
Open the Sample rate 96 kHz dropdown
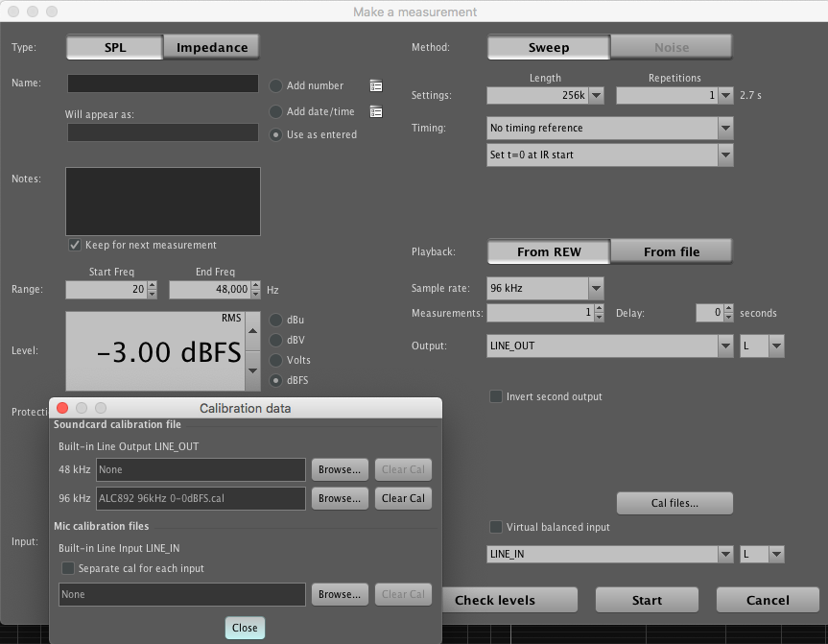(x=596, y=289)
